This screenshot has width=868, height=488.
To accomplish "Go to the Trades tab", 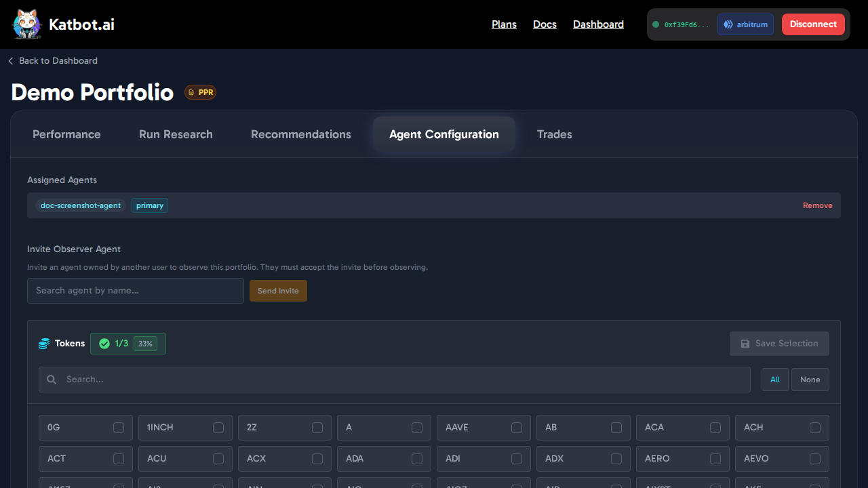I will (x=555, y=134).
